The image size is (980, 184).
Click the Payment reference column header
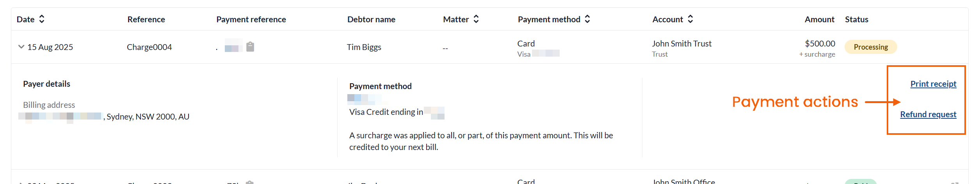pyautogui.click(x=251, y=20)
